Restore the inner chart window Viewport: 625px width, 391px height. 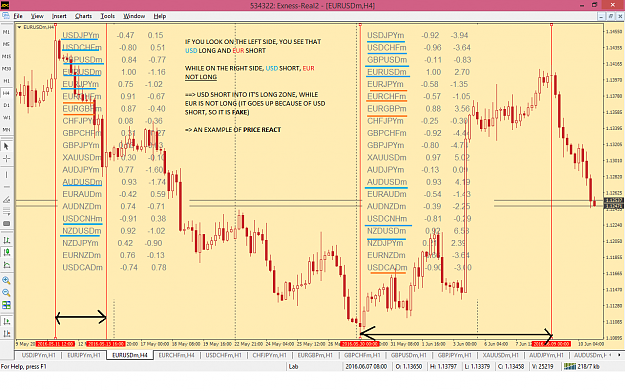[x=611, y=16]
